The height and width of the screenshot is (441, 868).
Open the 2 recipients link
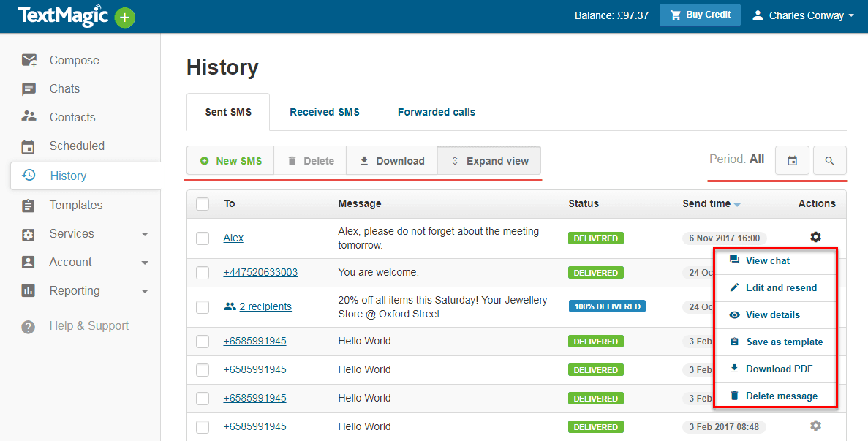click(x=265, y=306)
